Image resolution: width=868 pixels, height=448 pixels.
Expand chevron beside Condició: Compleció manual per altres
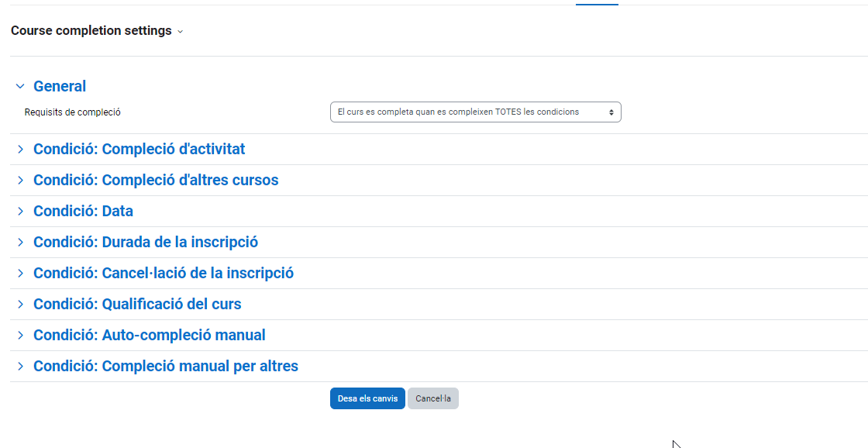pyautogui.click(x=20, y=366)
